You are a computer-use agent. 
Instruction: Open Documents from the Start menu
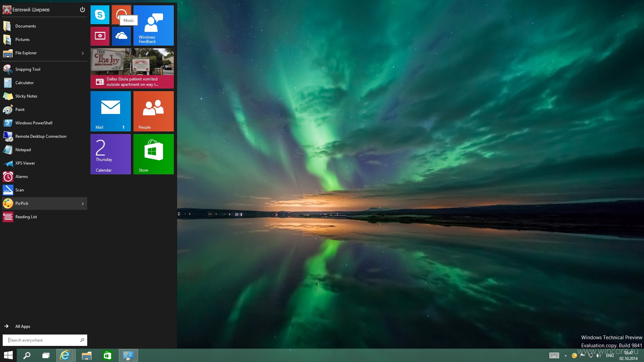click(x=45, y=26)
